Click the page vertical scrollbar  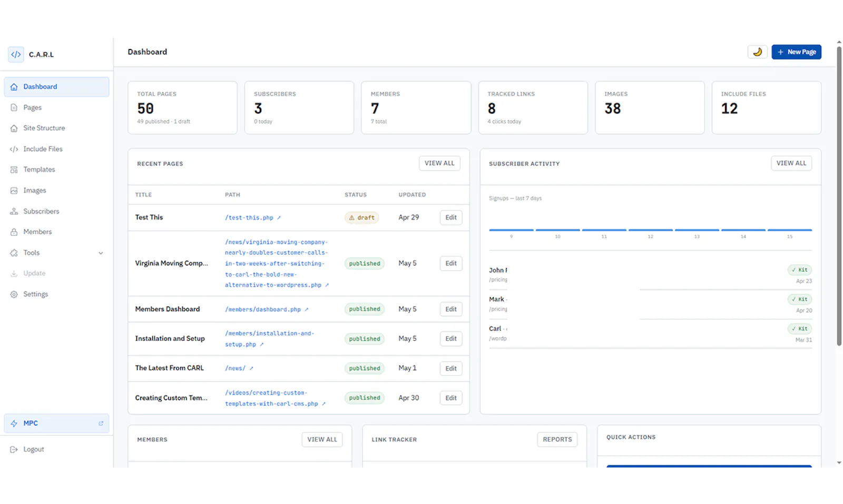point(839,196)
